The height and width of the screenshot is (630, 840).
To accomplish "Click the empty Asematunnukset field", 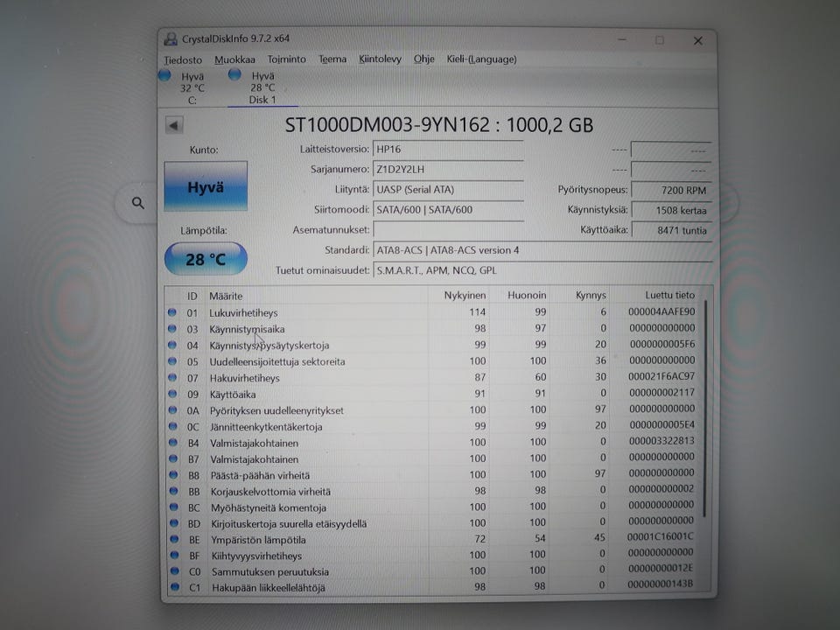I will click(x=448, y=230).
